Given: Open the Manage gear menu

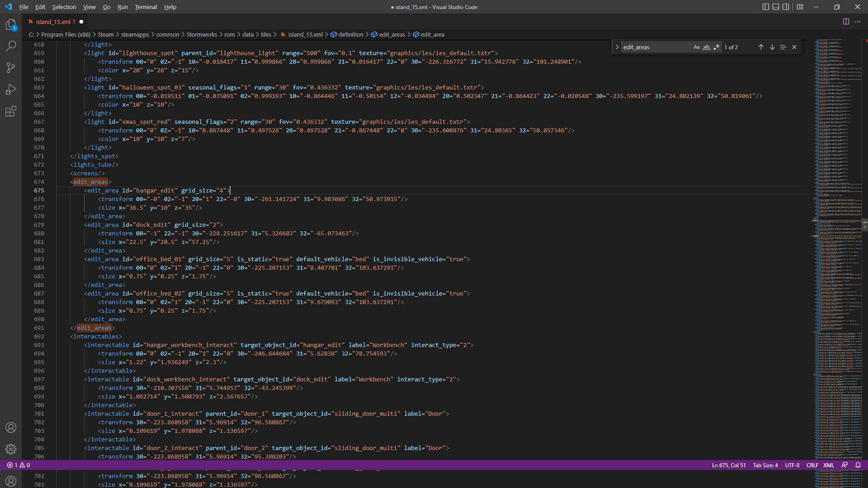Looking at the screenshot, I should click(x=11, y=449).
